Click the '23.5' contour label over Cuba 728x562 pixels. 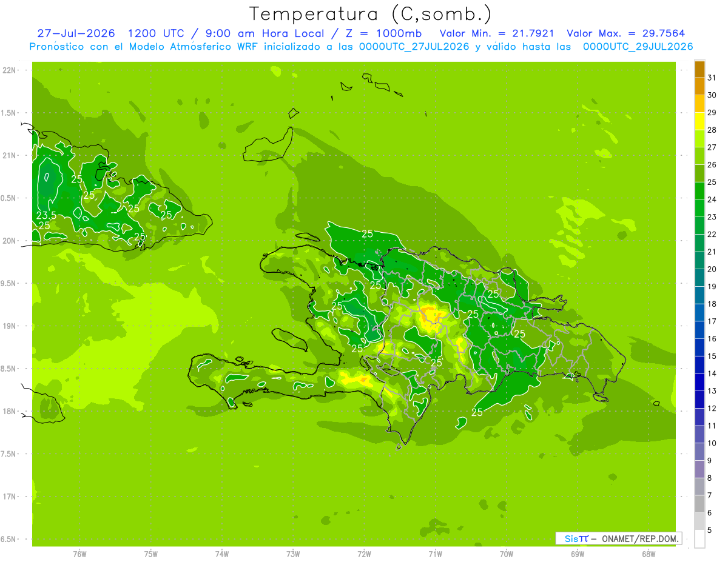[x=47, y=215]
